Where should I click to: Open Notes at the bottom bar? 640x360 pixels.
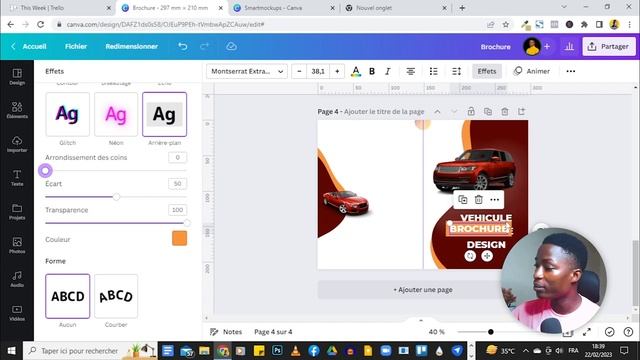point(226,332)
